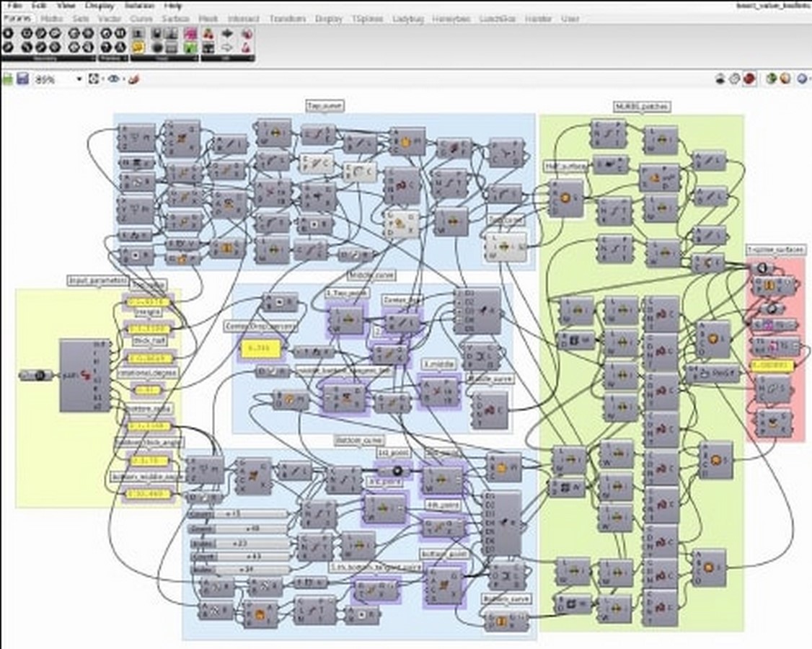Switch to the Sets component tab

80,19
